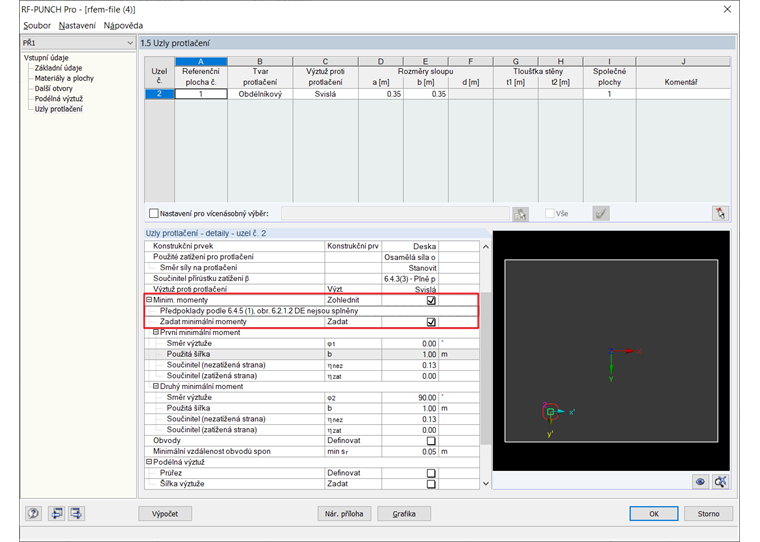
Task: Click the multiple selection input field
Action: [x=395, y=213]
